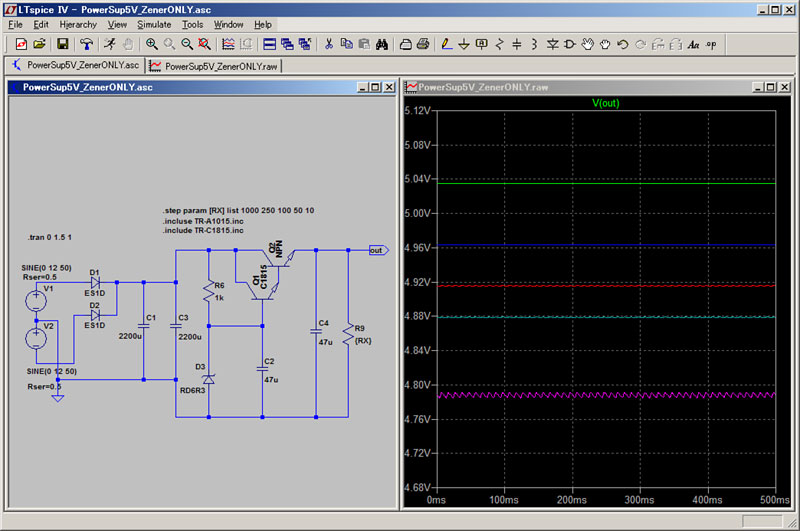Click the out net label on the schematic
Screen dimensions: 800x531
[x=379, y=250]
